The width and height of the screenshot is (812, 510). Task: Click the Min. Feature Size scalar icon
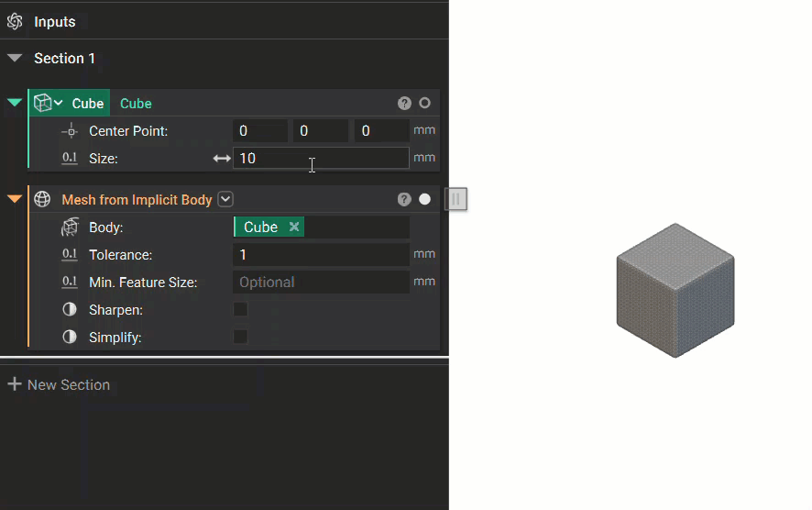70,282
